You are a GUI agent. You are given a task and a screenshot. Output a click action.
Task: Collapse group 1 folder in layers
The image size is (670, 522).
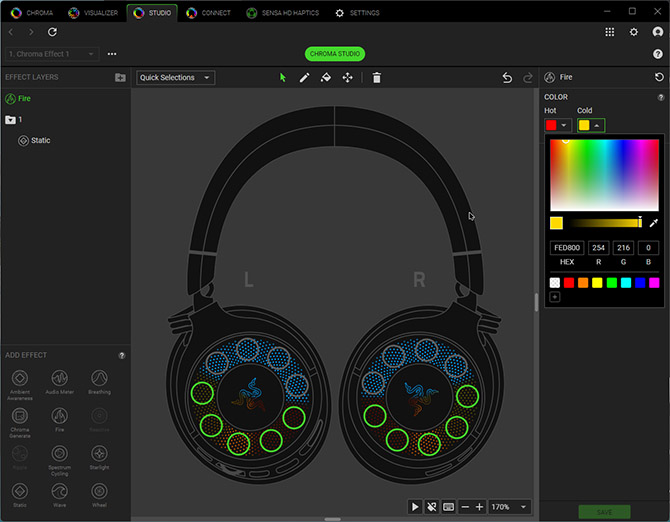coord(10,120)
